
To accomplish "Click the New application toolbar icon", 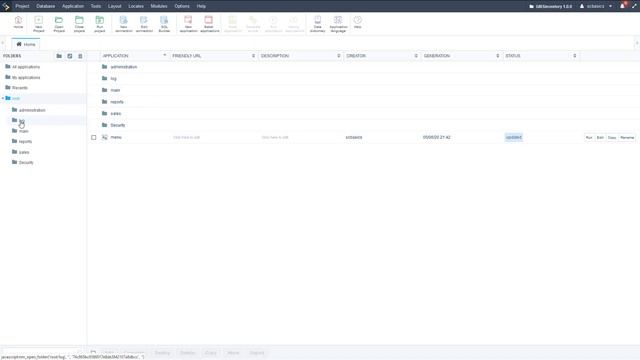I will [188, 24].
